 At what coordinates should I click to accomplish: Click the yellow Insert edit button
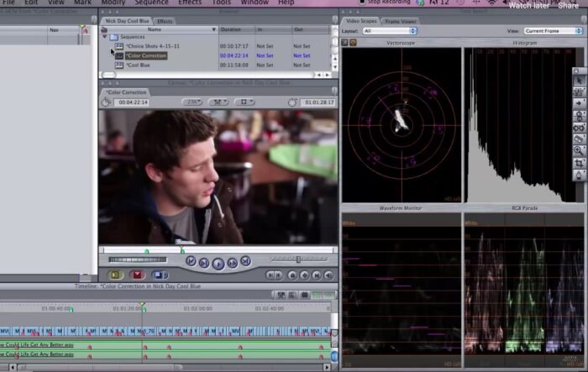pos(116,275)
